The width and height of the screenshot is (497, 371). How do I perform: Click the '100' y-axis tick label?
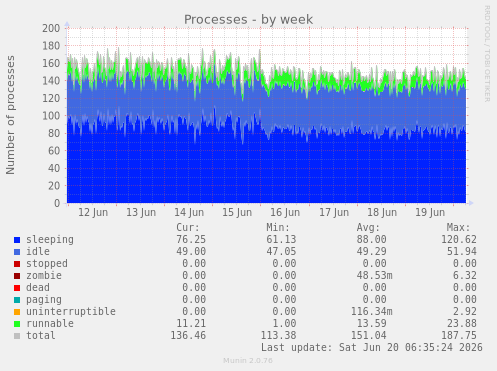[51, 116]
